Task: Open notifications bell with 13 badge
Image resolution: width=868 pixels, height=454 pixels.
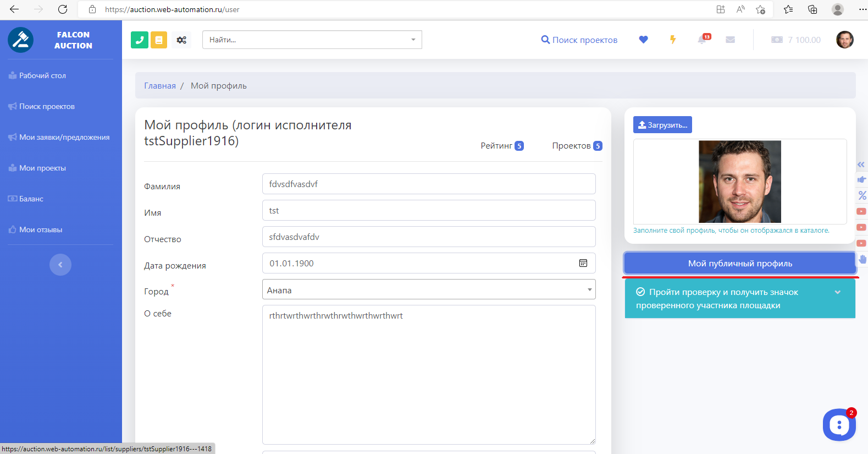Action: (x=703, y=40)
